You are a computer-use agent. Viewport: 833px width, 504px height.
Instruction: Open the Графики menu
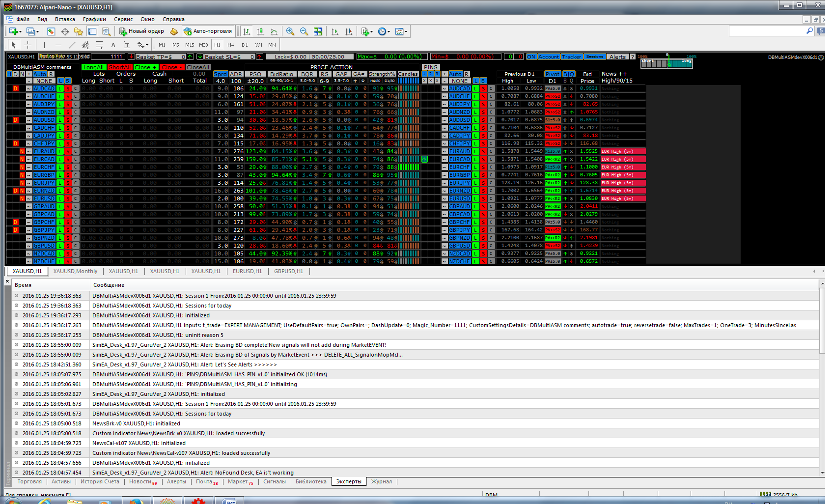pos(94,19)
